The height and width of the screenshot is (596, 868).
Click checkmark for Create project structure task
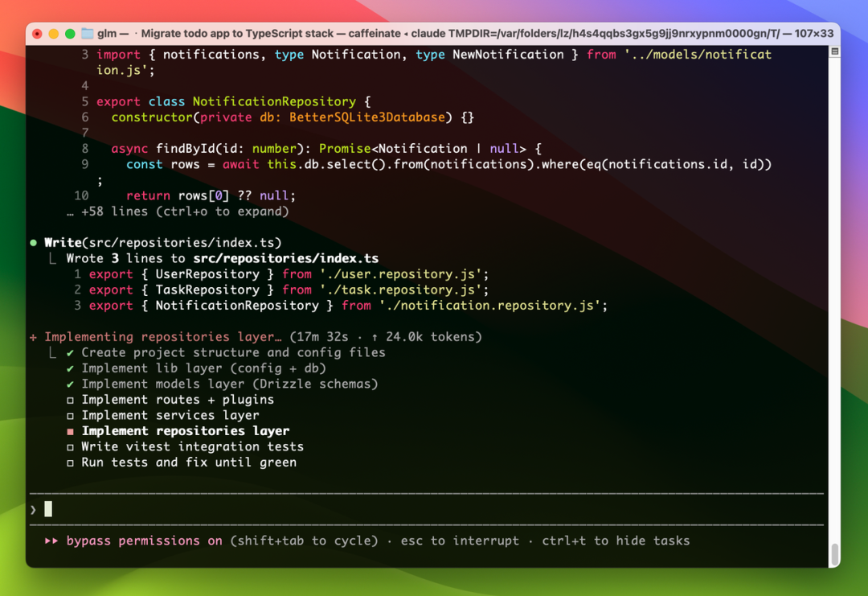point(70,353)
